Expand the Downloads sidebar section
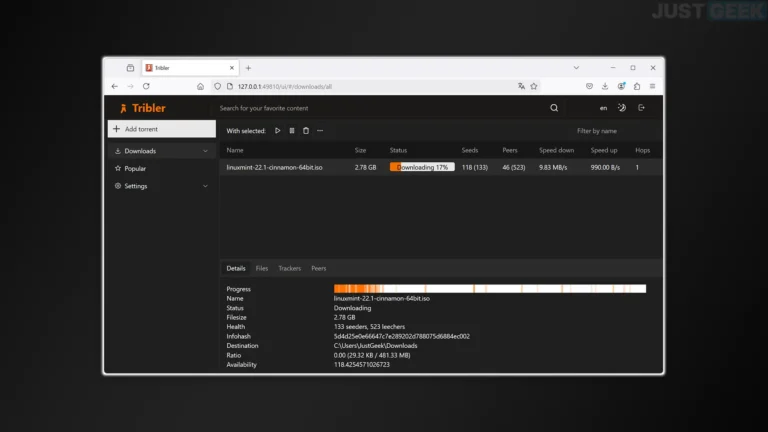The width and height of the screenshot is (768, 432). coord(205,151)
